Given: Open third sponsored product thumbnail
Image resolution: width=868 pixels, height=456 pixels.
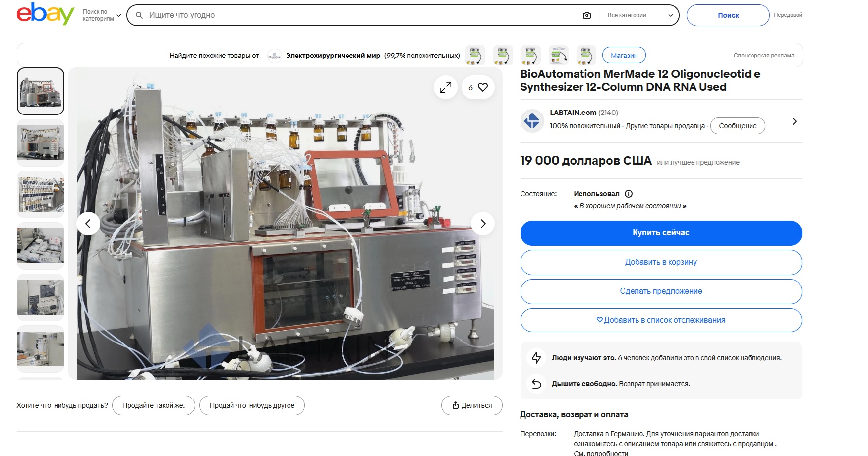Looking at the screenshot, I should coord(530,56).
